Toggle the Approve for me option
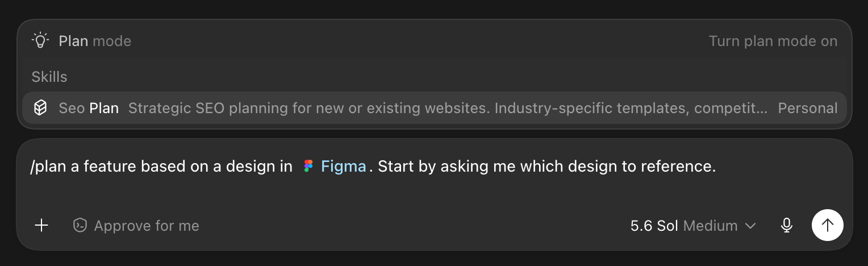Image resolution: width=868 pixels, height=266 pixels. click(136, 226)
